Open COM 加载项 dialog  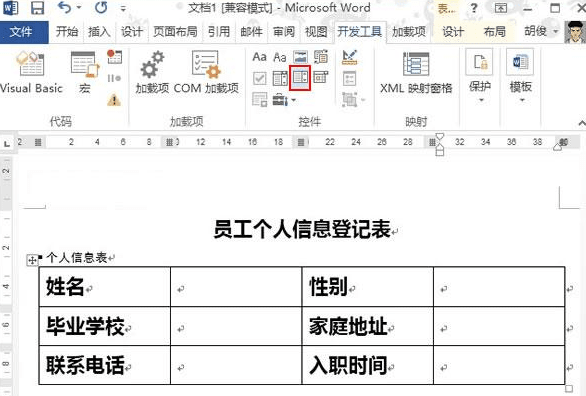(x=206, y=72)
